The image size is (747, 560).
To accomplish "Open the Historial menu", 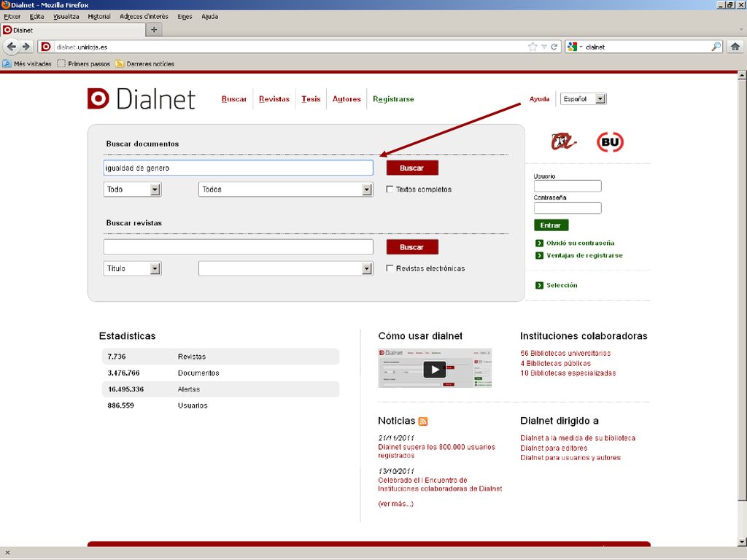I will tap(99, 17).
